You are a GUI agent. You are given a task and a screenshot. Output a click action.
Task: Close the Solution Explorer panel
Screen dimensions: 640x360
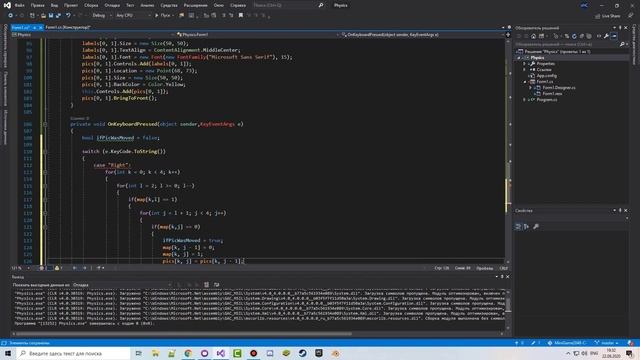click(x=626, y=28)
